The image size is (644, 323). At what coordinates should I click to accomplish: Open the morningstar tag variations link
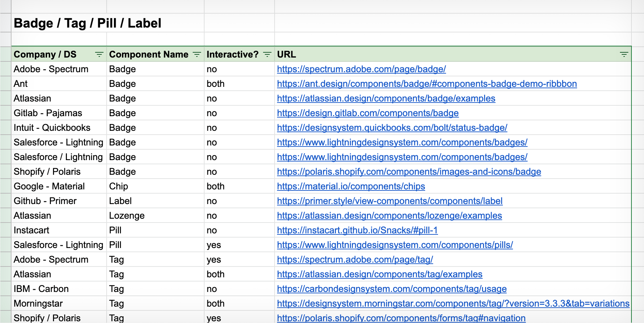pos(453,303)
